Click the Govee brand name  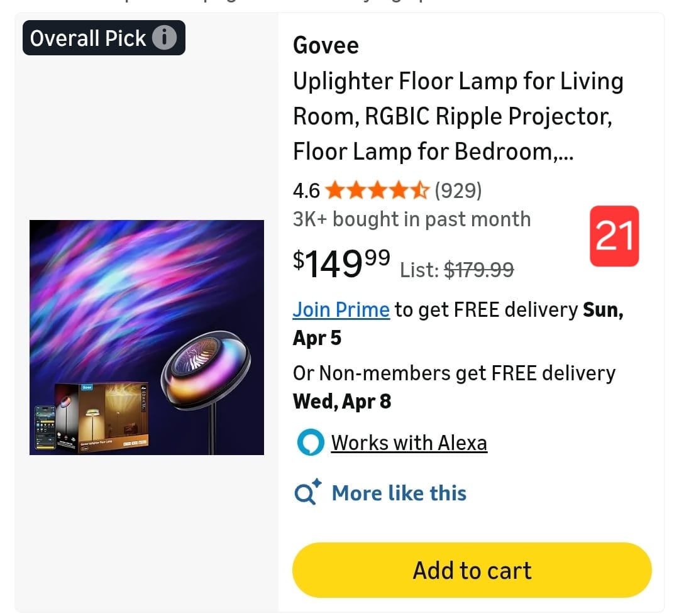point(326,46)
